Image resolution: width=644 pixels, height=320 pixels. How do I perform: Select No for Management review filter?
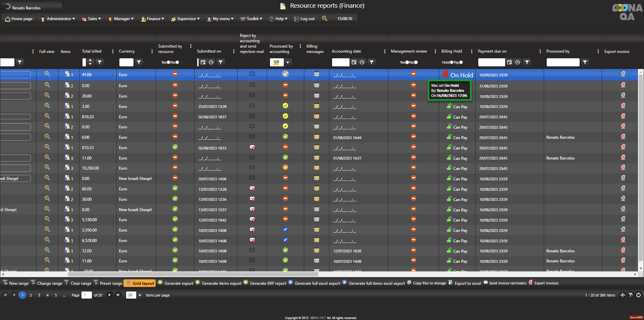[x=416, y=62]
